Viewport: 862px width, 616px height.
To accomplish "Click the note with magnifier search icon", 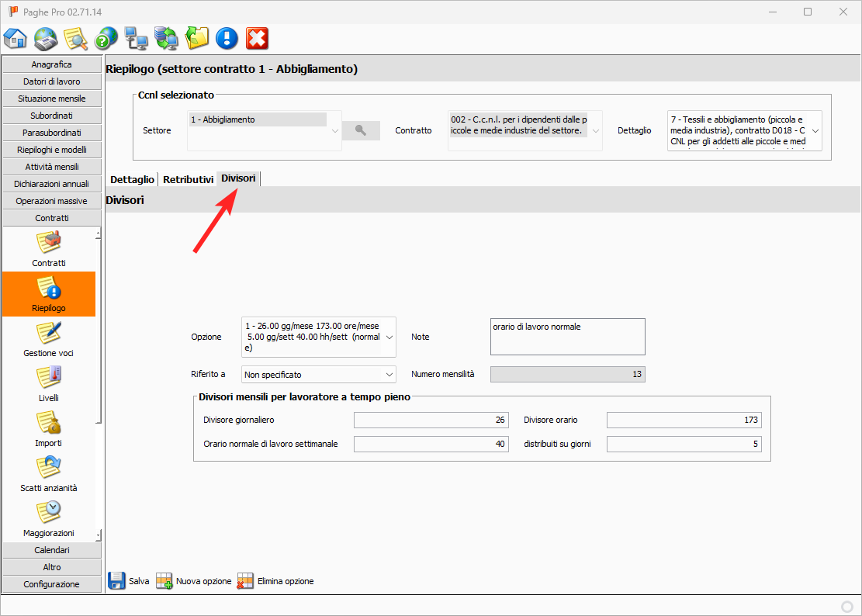I will coord(75,38).
